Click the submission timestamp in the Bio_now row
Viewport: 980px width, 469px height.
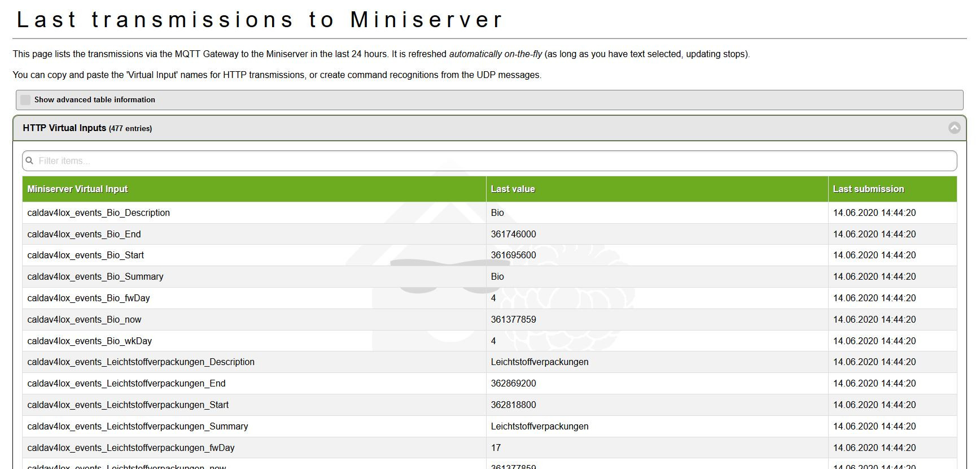(x=874, y=320)
